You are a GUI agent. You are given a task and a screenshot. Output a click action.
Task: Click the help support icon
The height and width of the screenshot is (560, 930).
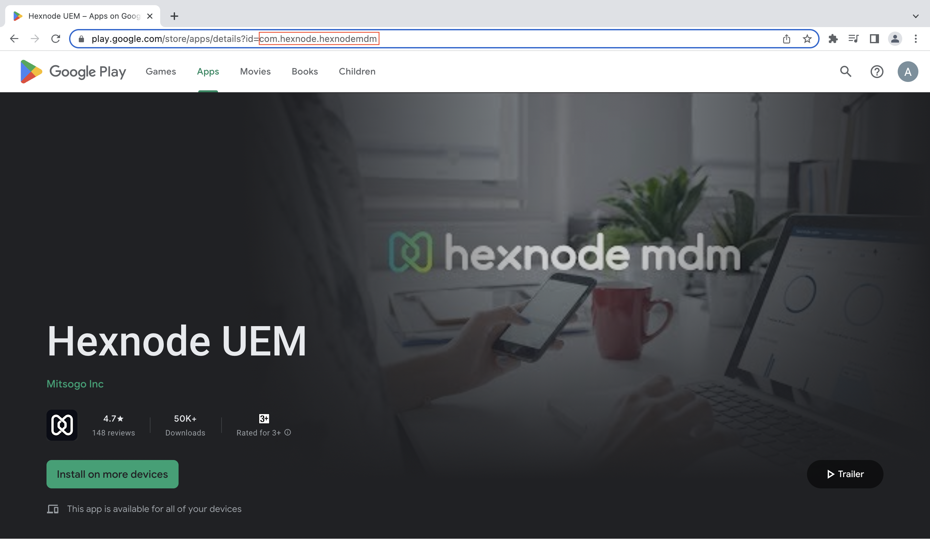[x=877, y=71]
